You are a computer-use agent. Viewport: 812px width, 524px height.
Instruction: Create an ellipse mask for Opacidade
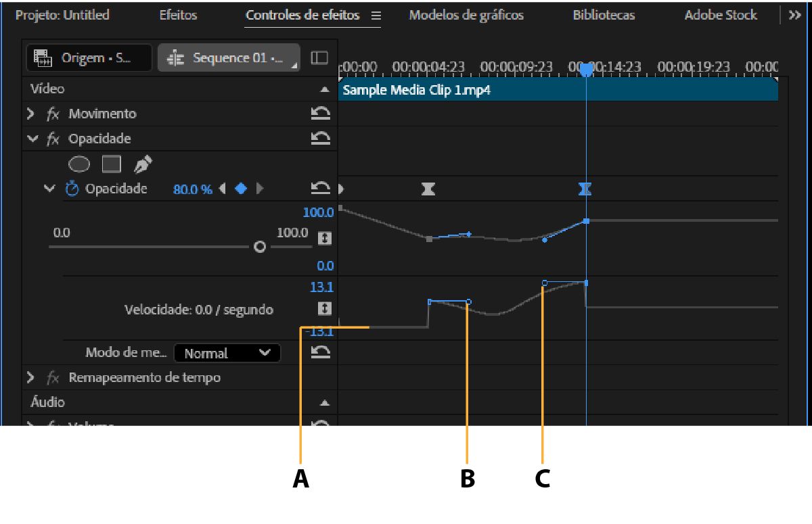(x=80, y=164)
